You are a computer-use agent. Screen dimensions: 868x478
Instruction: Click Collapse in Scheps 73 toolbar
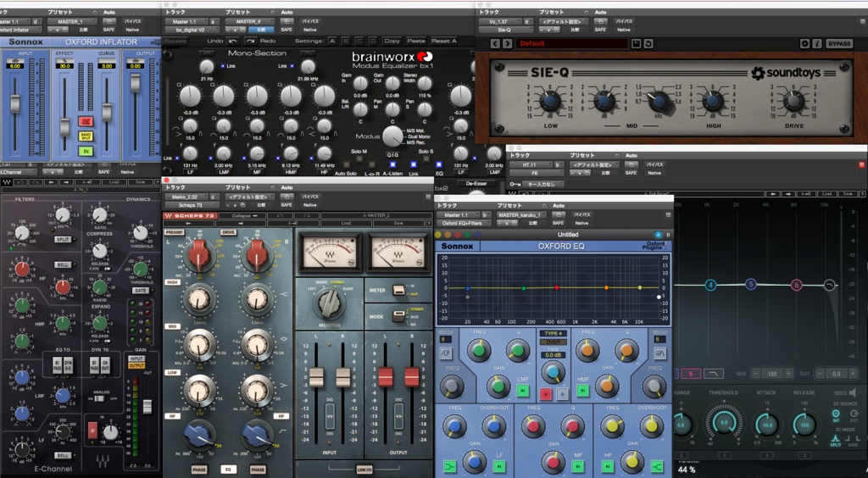[242, 216]
